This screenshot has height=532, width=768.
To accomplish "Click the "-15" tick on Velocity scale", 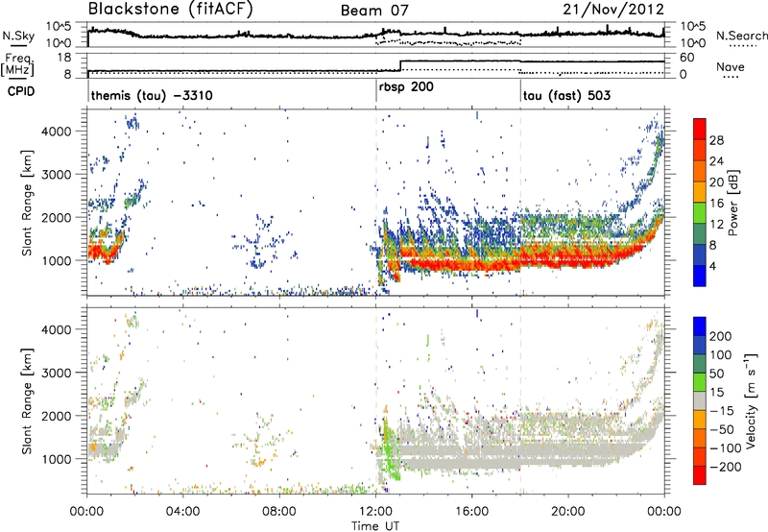I will [x=722, y=411].
